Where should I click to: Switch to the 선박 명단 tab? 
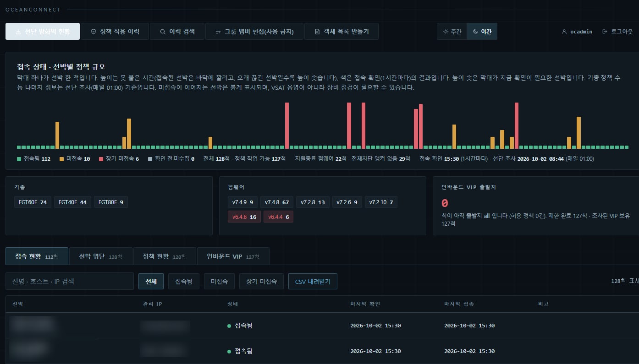coord(100,256)
